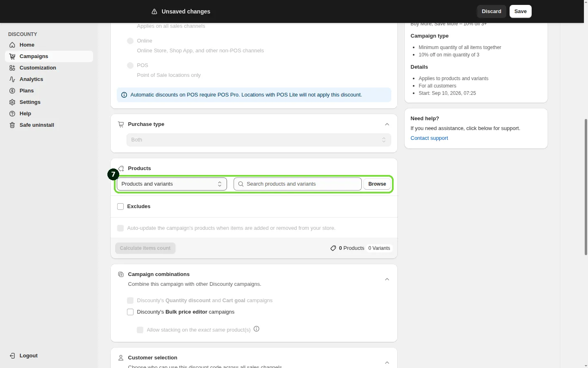Click the Help question mark icon
588x368 pixels.
click(12, 114)
